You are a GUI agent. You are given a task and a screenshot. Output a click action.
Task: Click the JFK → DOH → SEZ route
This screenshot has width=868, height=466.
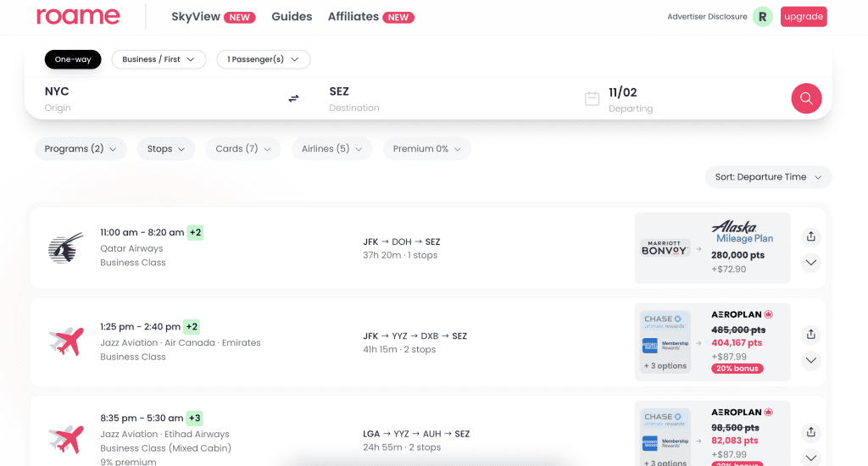pyautogui.click(x=401, y=241)
